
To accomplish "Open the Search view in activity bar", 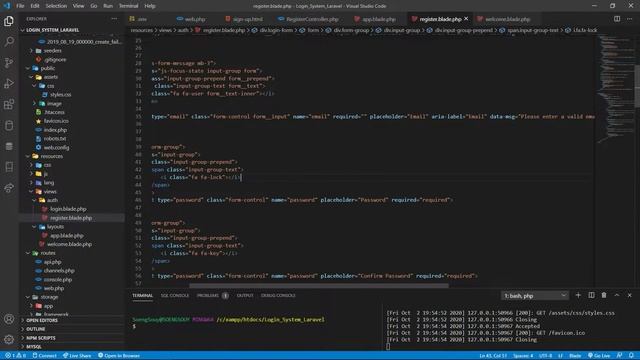I will [9, 42].
